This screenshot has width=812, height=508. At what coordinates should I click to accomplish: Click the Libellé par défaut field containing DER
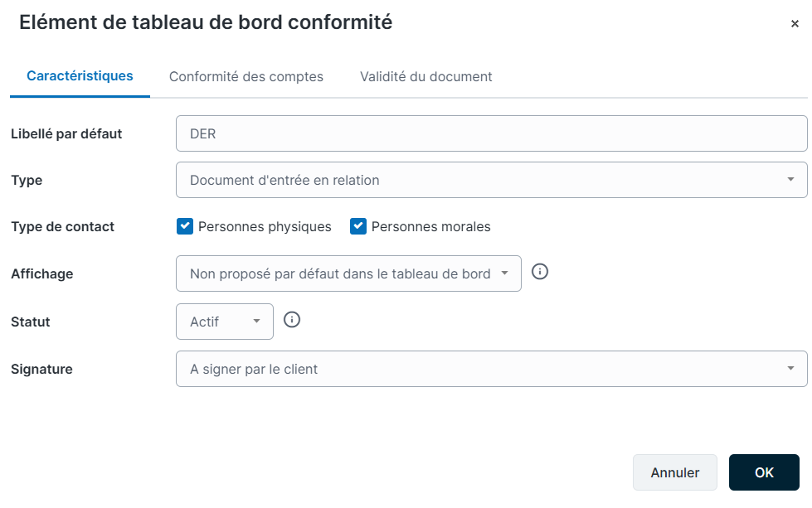[x=492, y=133]
